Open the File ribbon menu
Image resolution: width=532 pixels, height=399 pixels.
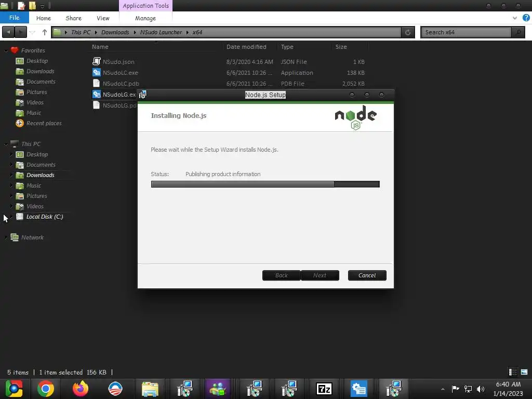coord(14,18)
